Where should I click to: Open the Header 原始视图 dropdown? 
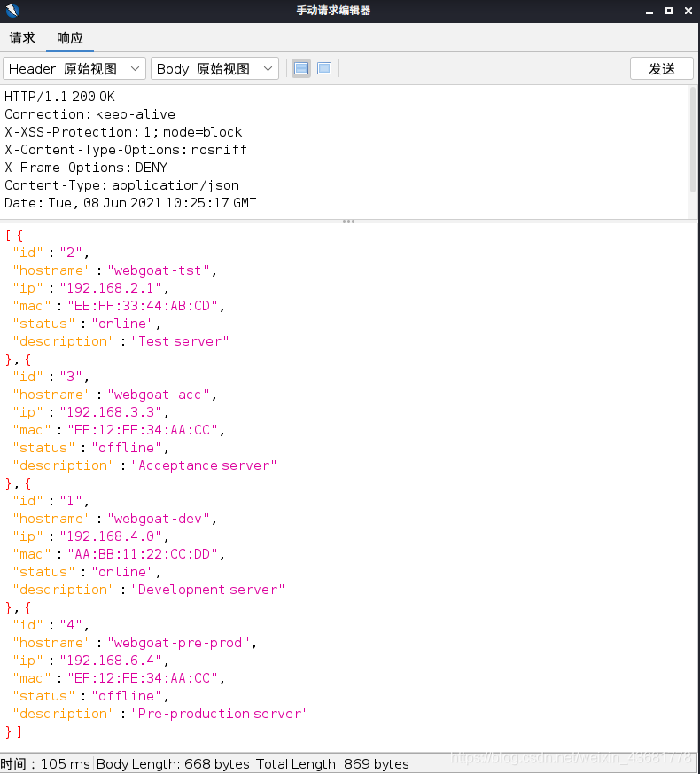(x=74, y=68)
